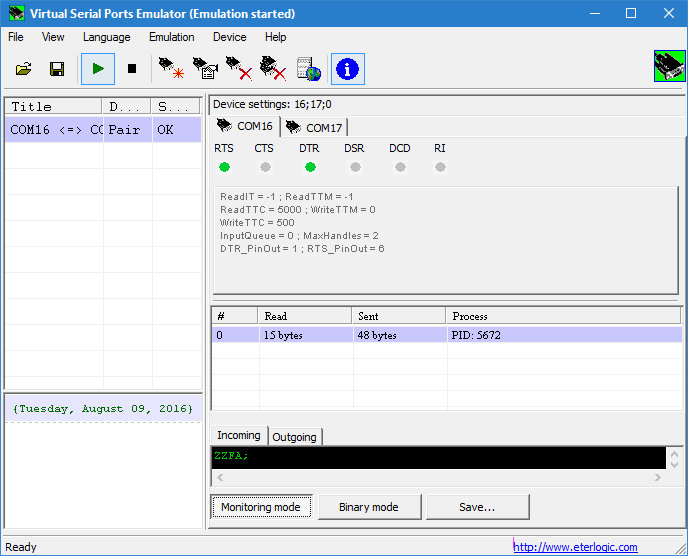This screenshot has width=688, height=556.
Task: Open a configuration file with the folder icon
Action: (x=24, y=69)
